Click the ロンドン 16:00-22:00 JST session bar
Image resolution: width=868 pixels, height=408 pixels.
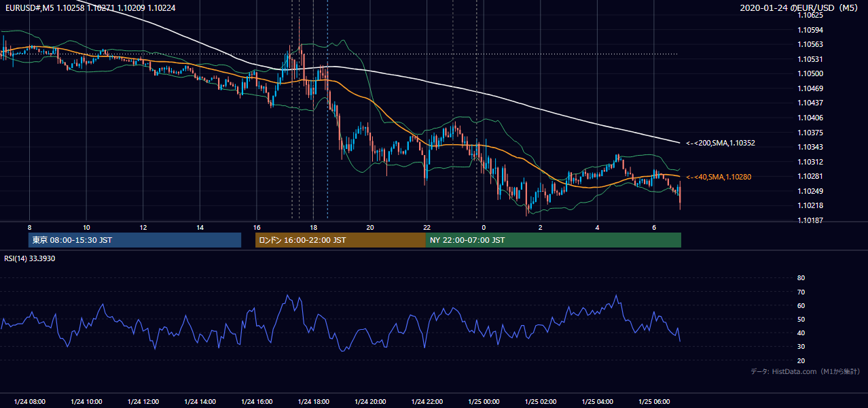coord(340,240)
